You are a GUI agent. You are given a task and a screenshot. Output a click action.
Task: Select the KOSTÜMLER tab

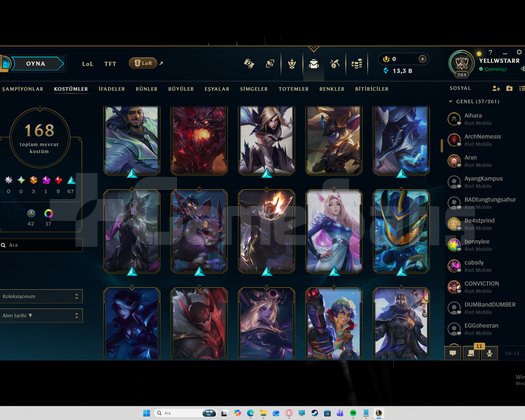(71, 89)
